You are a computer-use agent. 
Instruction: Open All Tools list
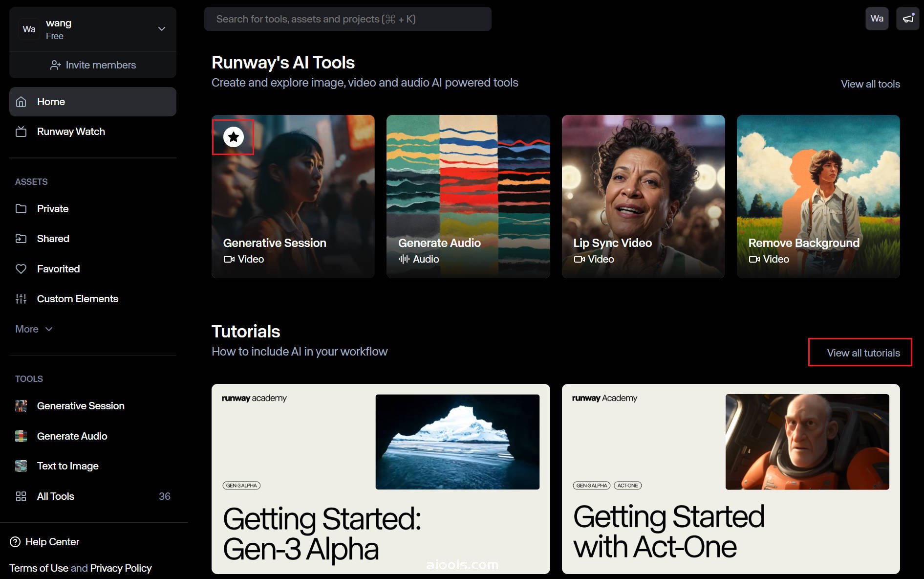coord(93,496)
